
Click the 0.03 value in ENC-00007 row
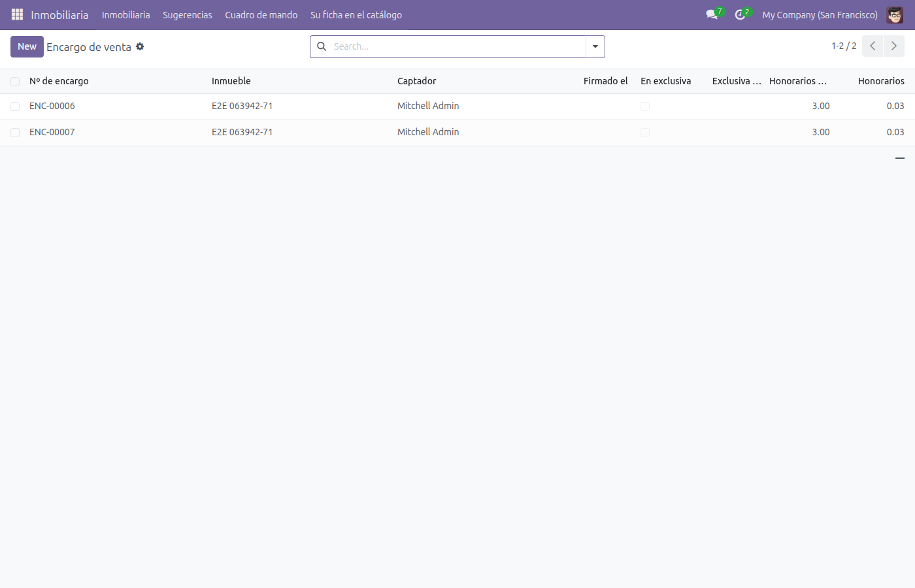(x=895, y=132)
